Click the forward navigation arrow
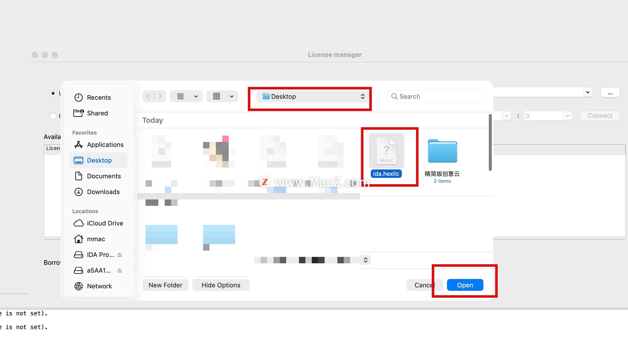This screenshot has width=628, height=364. tap(160, 96)
